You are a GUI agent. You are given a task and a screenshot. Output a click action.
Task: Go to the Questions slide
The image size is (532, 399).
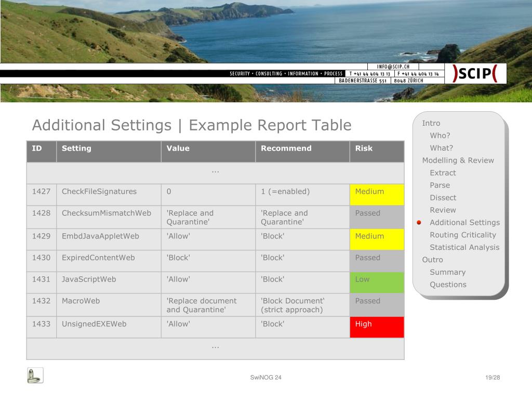[448, 285]
